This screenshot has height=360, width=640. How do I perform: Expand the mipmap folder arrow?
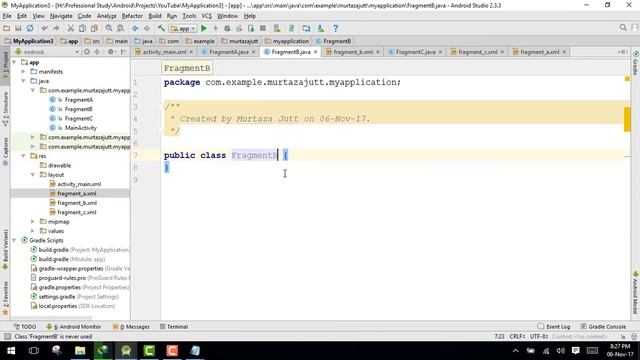33,222
